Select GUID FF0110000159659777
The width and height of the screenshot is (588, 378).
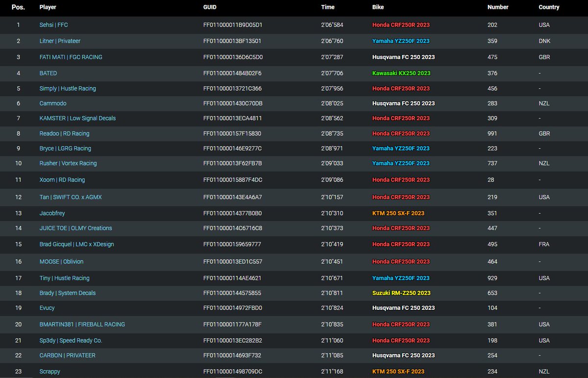click(232, 244)
